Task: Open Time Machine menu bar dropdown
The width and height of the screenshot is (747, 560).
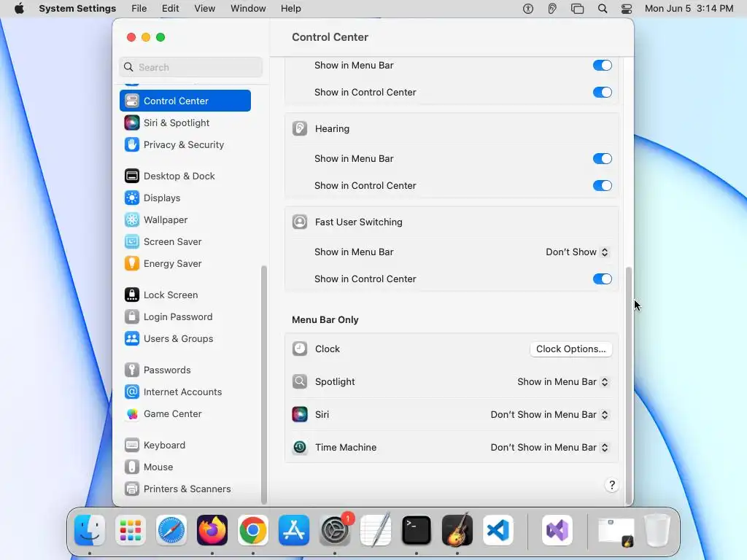Action: coord(549,448)
